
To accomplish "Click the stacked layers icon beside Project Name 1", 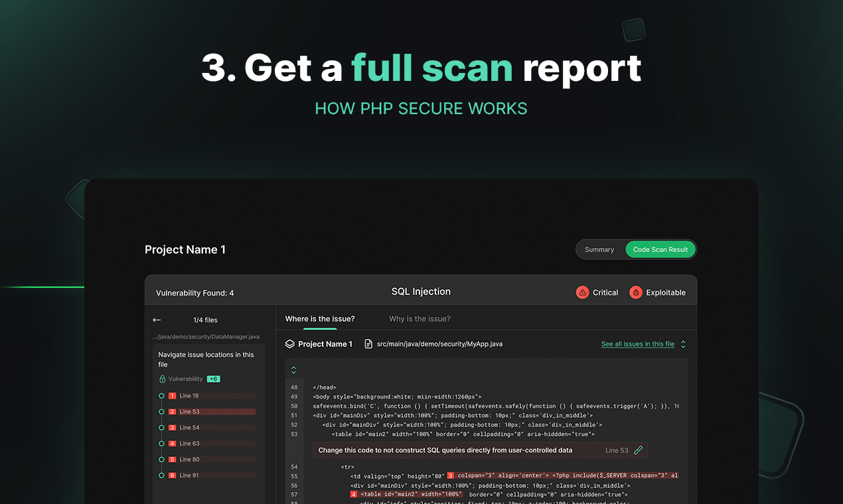I will 289,344.
